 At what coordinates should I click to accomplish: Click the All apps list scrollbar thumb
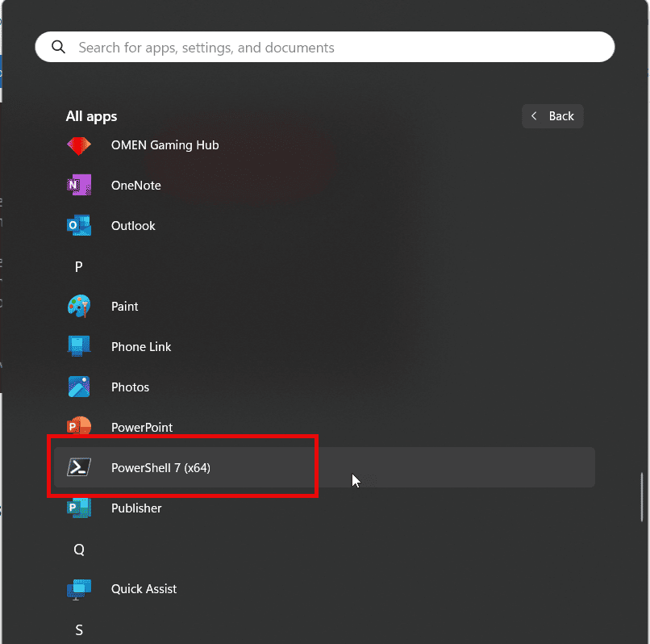pos(642,496)
